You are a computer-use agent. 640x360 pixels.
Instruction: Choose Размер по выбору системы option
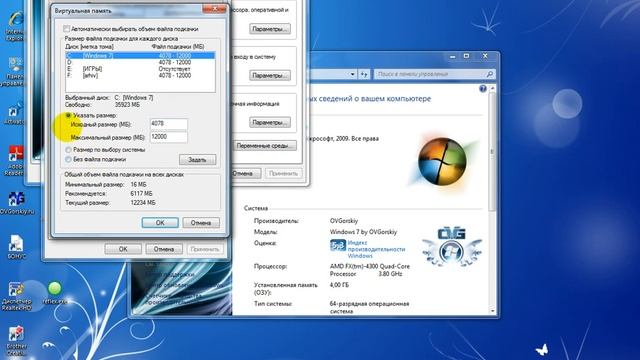[x=69, y=150]
